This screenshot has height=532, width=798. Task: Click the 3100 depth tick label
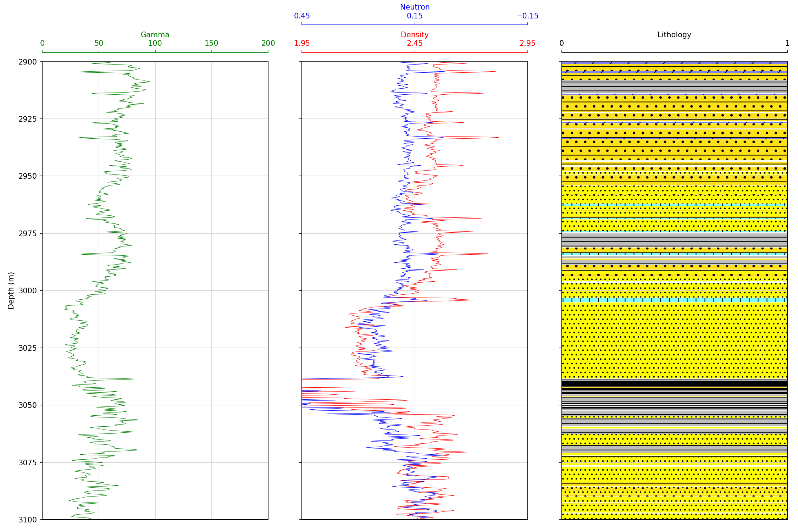click(x=28, y=520)
